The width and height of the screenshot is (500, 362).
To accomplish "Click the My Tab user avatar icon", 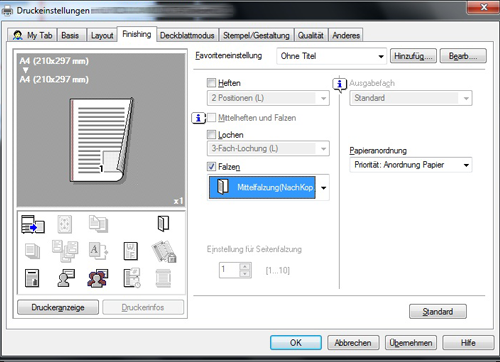I will (x=17, y=35).
